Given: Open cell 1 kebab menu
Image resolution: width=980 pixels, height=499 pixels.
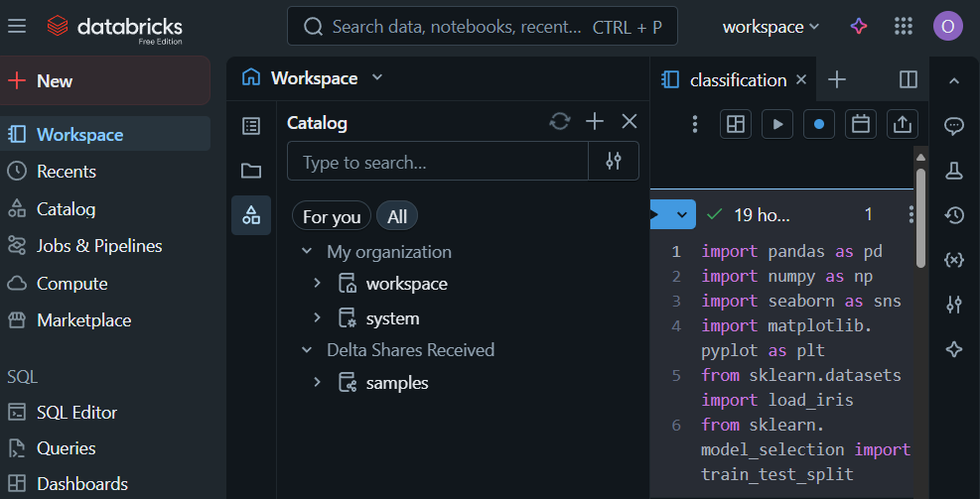Looking at the screenshot, I should point(910,215).
